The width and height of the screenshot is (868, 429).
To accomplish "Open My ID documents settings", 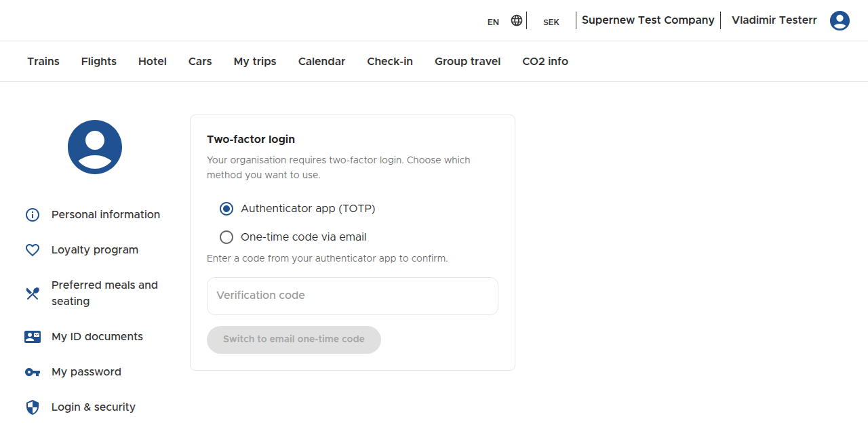I will [x=97, y=337].
